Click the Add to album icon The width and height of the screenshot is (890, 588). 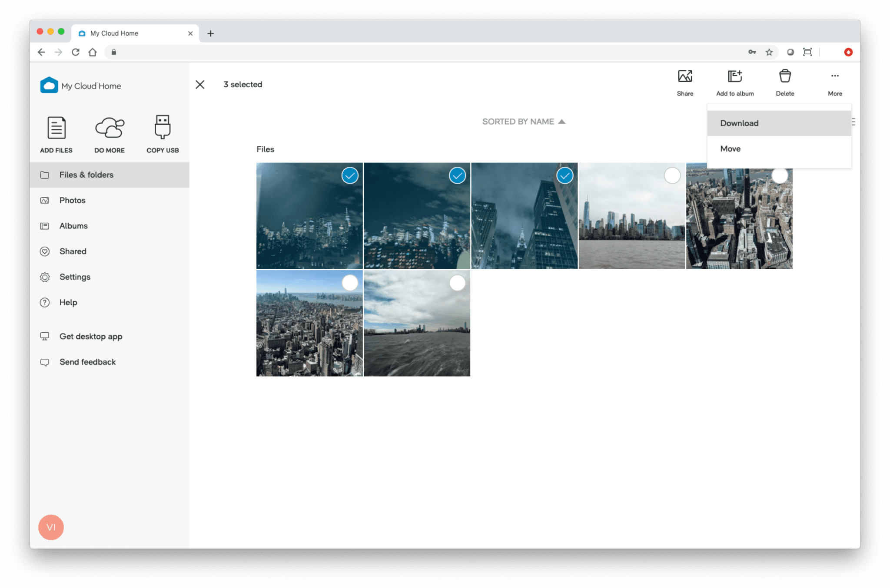pos(735,82)
